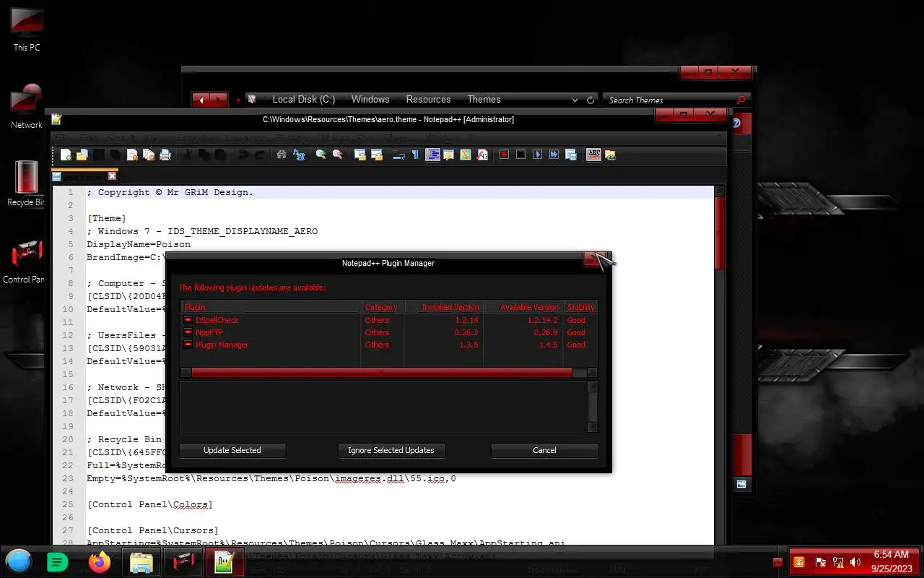This screenshot has height=578, width=924.
Task: Click the ABC spell check toolbar icon
Action: (x=594, y=155)
